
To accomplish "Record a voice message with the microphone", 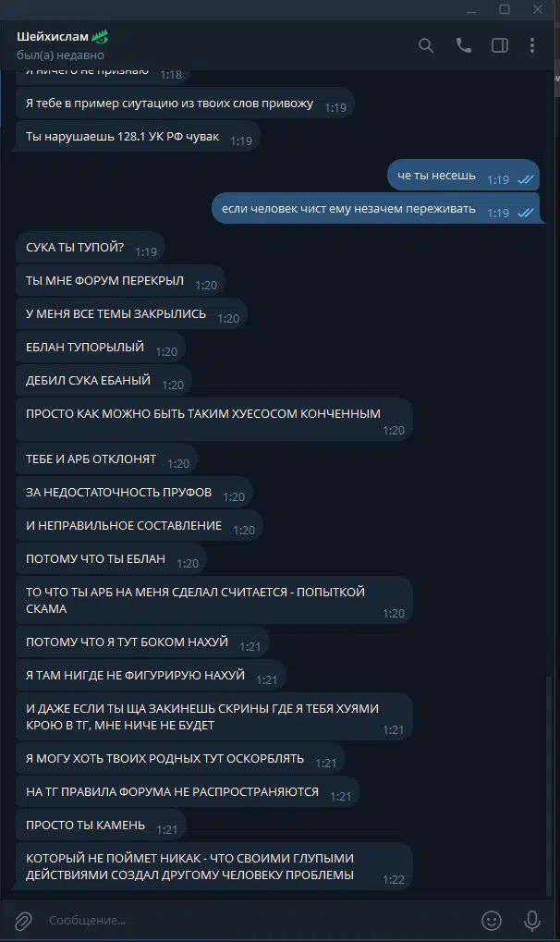I will pos(531,920).
